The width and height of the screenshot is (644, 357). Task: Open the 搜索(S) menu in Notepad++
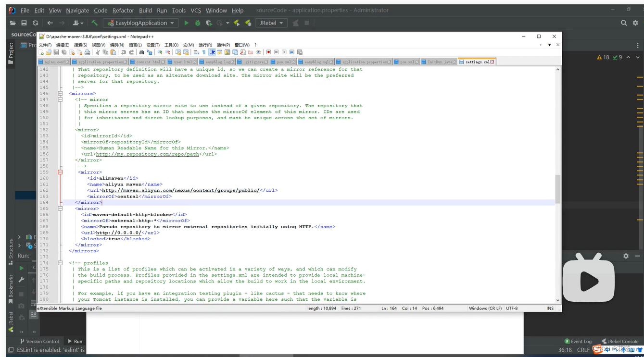pyautogui.click(x=81, y=45)
